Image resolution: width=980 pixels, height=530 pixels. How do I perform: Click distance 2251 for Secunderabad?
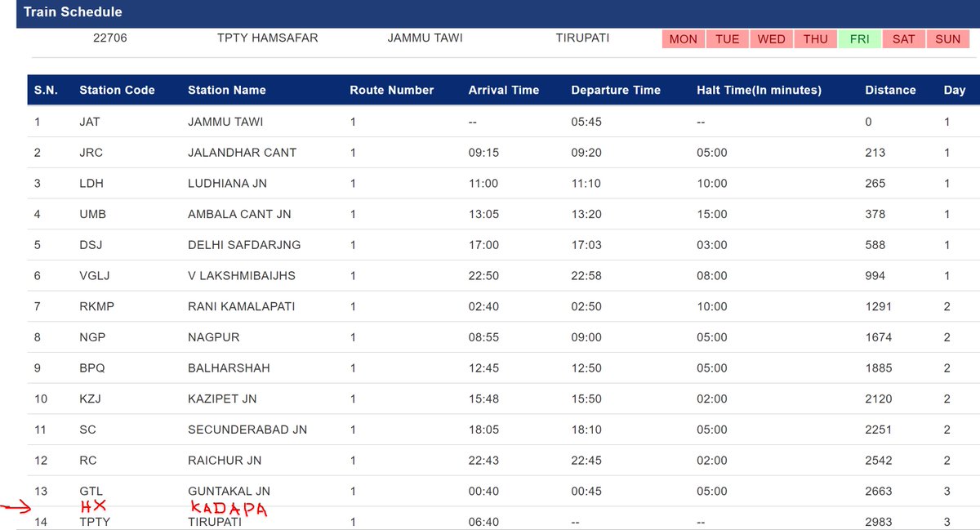pyautogui.click(x=878, y=430)
